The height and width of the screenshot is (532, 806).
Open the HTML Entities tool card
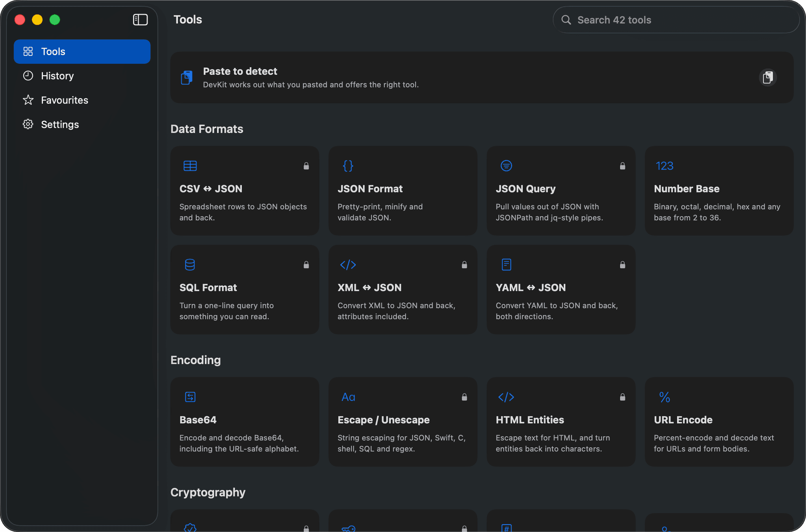pyautogui.click(x=561, y=422)
